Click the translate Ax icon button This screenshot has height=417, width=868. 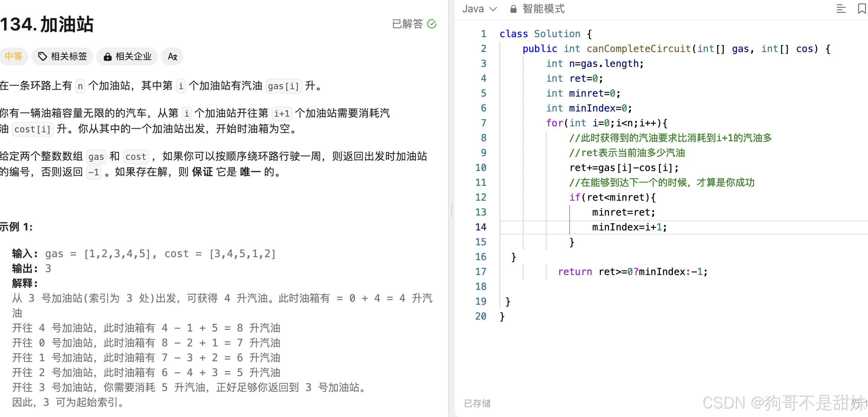coord(172,56)
